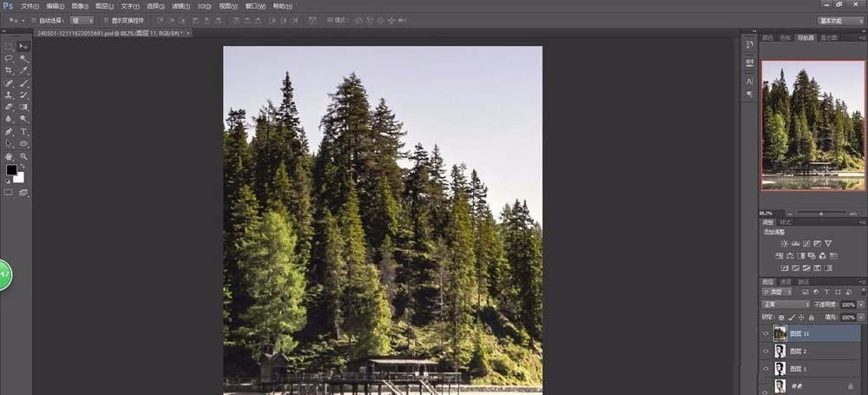This screenshot has width=868, height=395.
Task: Open the 基本功能 workspace dropdown
Action: tap(840, 20)
